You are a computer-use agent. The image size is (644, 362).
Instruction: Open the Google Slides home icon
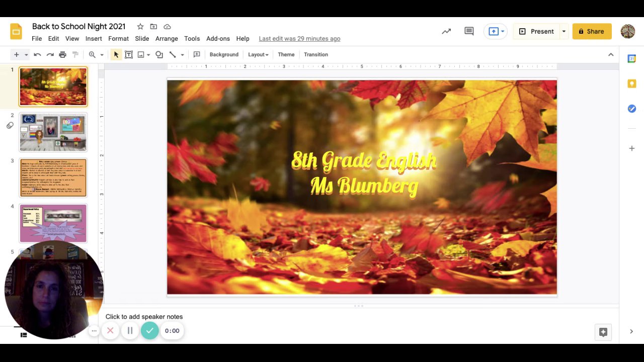click(16, 31)
